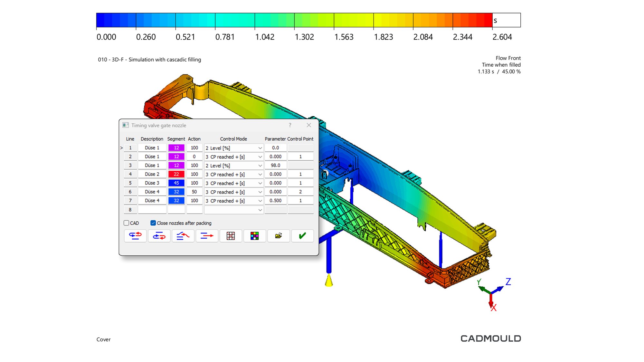Click the magenta segment 12 swatch in line 1

coord(176,148)
